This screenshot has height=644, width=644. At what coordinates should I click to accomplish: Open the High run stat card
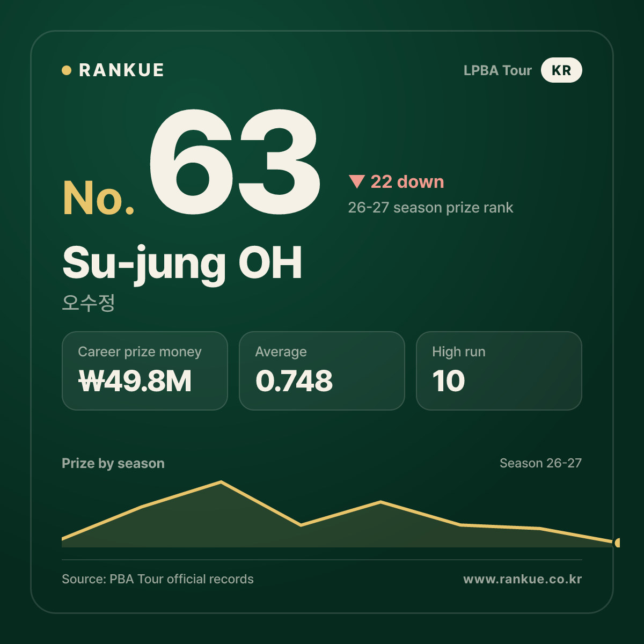pyautogui.click(x=499, y=371)
